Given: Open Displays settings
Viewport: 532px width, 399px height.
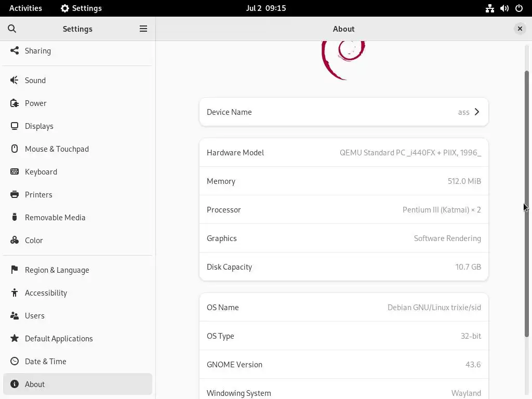Looking at the screenshot, I should click(77, 126).
